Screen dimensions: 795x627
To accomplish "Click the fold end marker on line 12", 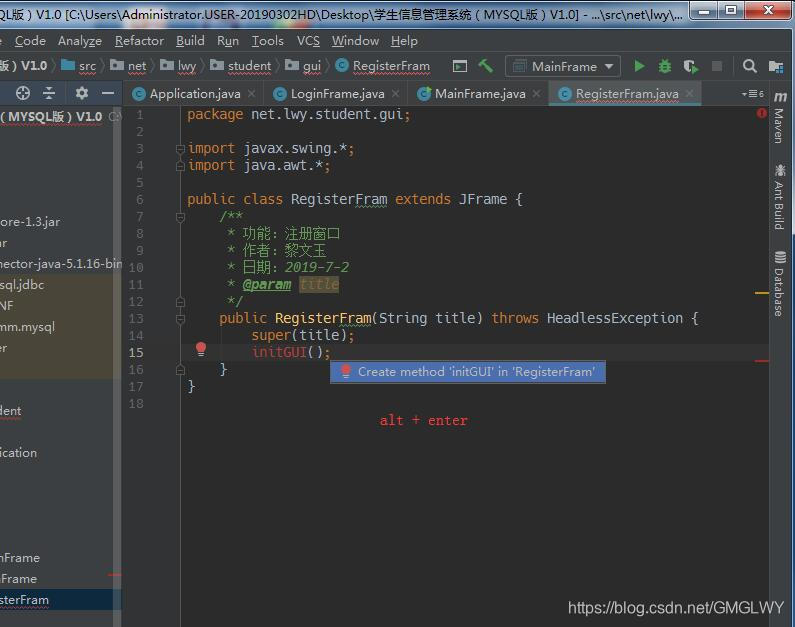I will click(x=180, y=302).
